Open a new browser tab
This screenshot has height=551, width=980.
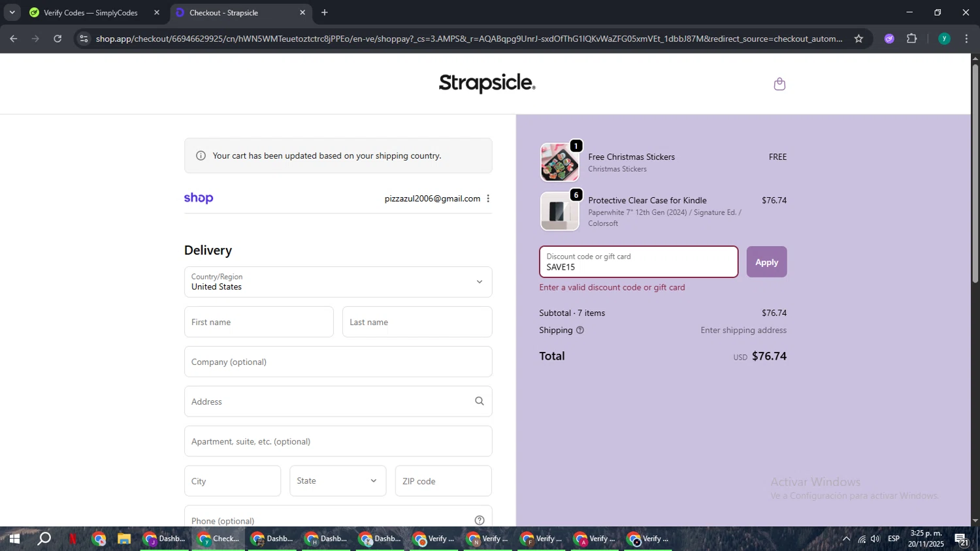325,12
